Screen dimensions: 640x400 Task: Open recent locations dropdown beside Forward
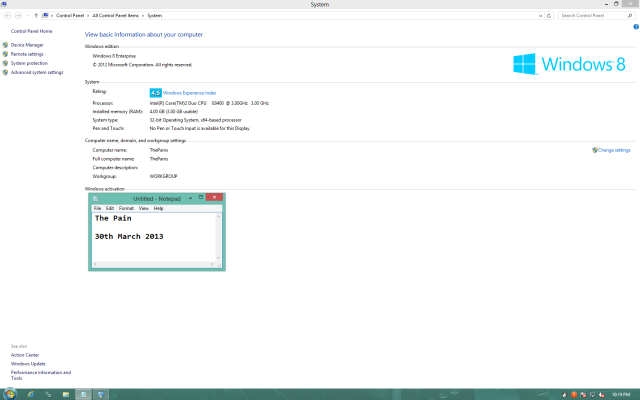(x=27, y=16)
